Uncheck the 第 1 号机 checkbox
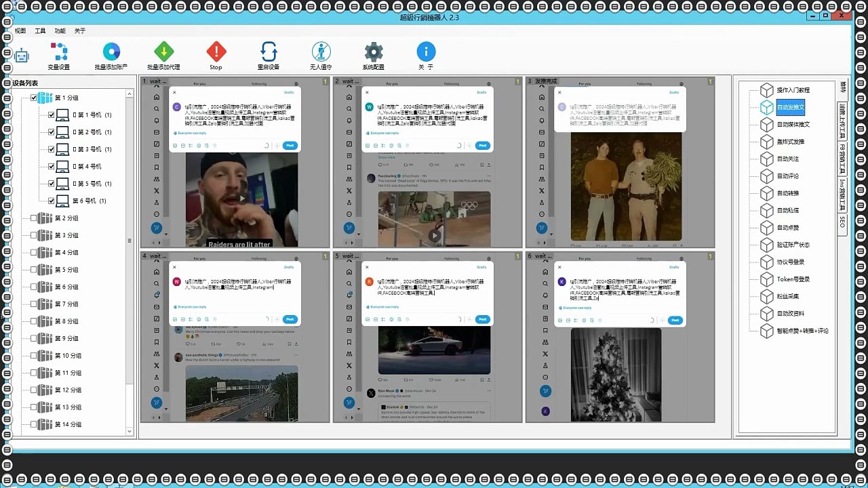This screenshot has width=868, height=488. click(51, 115)
